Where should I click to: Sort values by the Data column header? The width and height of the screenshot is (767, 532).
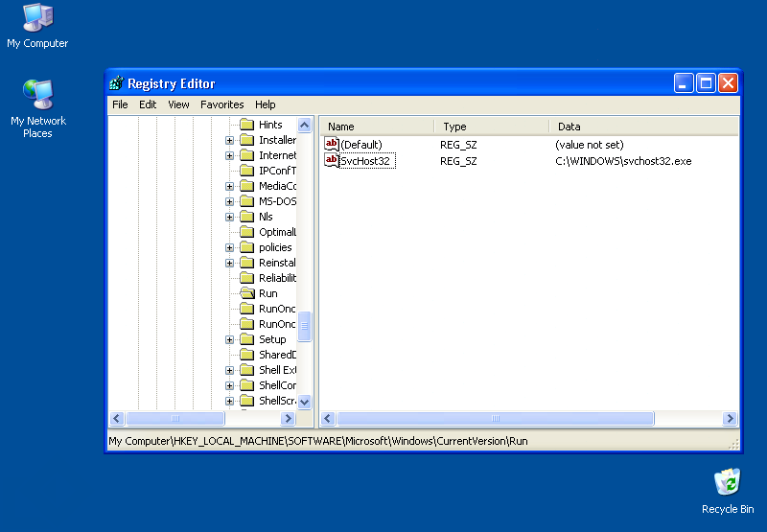(x=643, y=127)
